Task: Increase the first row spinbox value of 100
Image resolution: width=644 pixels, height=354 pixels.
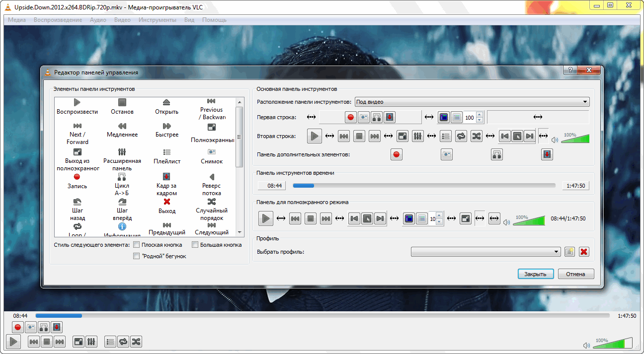Action: click(480, 115)
